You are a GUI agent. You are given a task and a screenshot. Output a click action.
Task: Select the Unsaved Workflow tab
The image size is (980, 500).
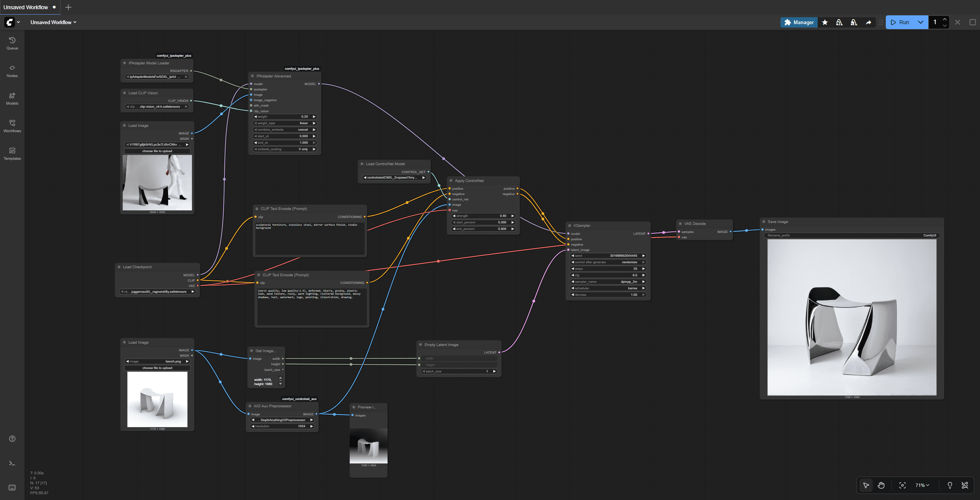click(x=26, y=7)
